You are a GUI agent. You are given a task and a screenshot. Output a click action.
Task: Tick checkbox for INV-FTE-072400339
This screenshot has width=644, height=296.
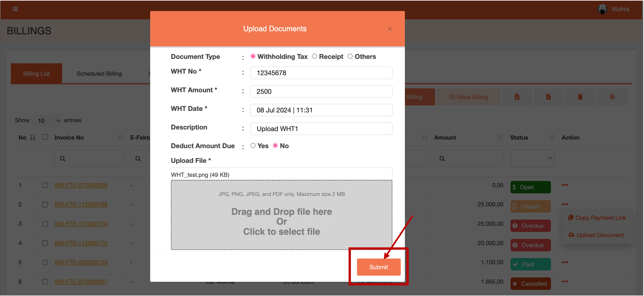(x=45, y=185)
